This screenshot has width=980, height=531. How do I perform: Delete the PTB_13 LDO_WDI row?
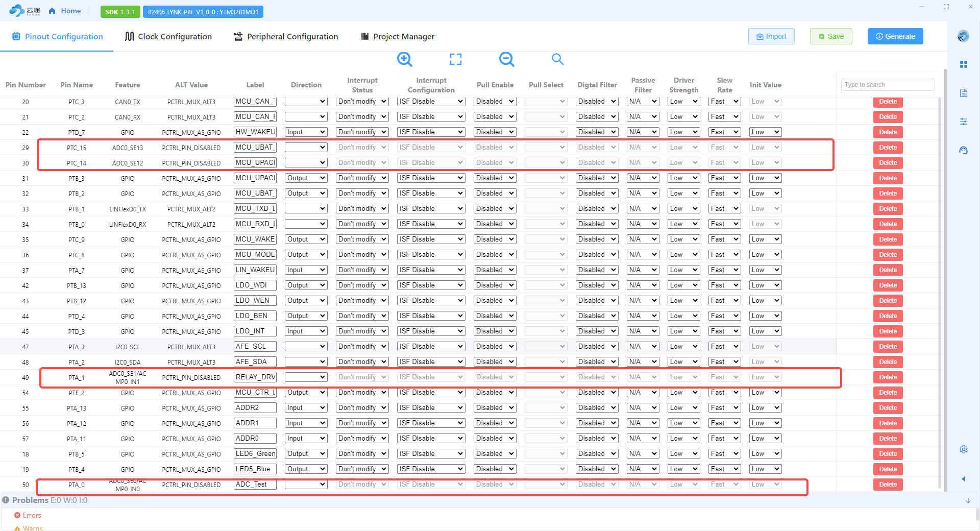click(888, 285)
